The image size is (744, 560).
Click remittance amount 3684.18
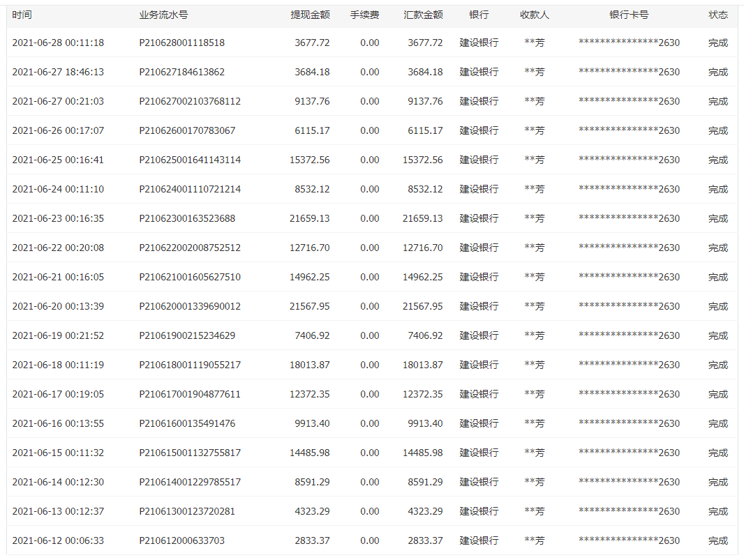(x=425, y=72)
